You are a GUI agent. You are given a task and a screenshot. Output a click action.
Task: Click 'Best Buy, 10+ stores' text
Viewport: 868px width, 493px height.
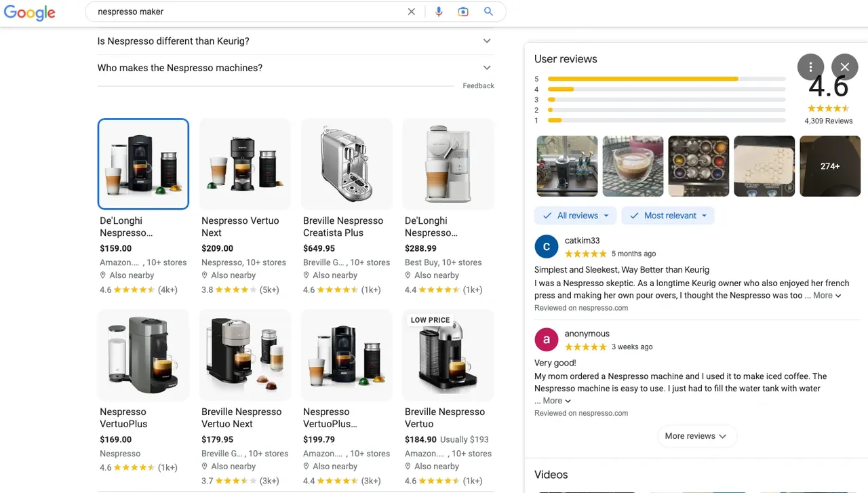coord(443,262)
